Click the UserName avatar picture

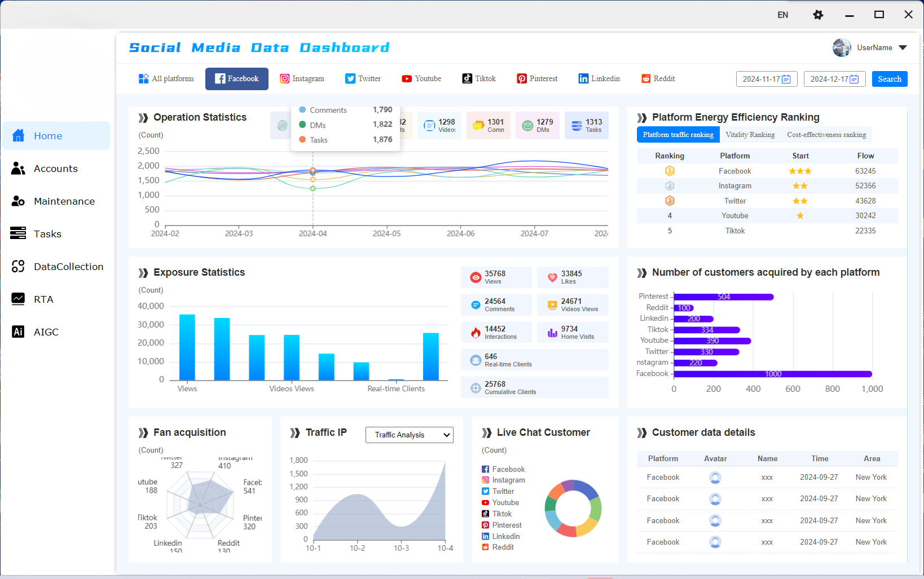pyautogui.click(x=842, y=48)
